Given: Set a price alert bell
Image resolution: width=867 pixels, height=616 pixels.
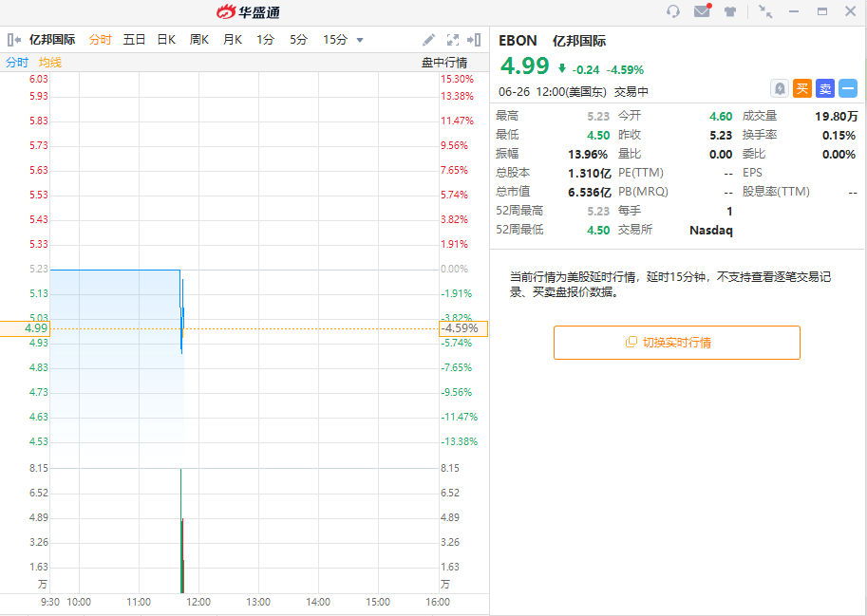Looking at the screenshot, I should point(780,88).
